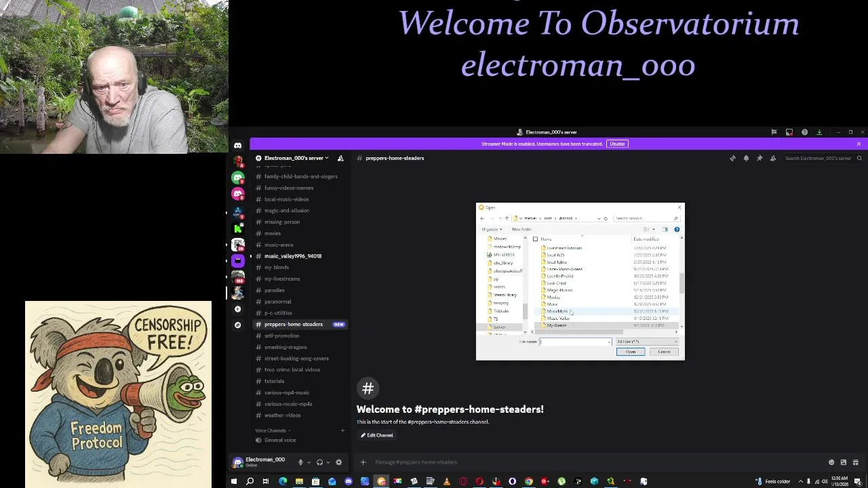
Task: Refresh the folder listing in the Open dialog
Action: point(606,218)
